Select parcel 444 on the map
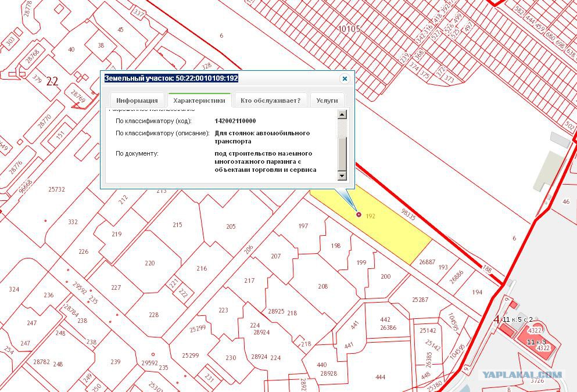Viewport: 577px width, 392px height. (380, 377)
